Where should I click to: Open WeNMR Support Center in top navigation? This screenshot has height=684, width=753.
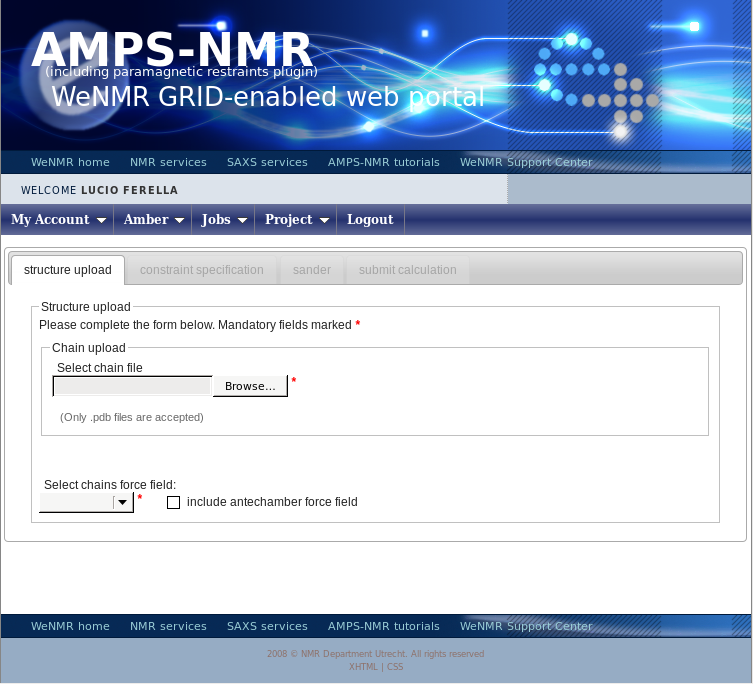[x=526, y=162]
